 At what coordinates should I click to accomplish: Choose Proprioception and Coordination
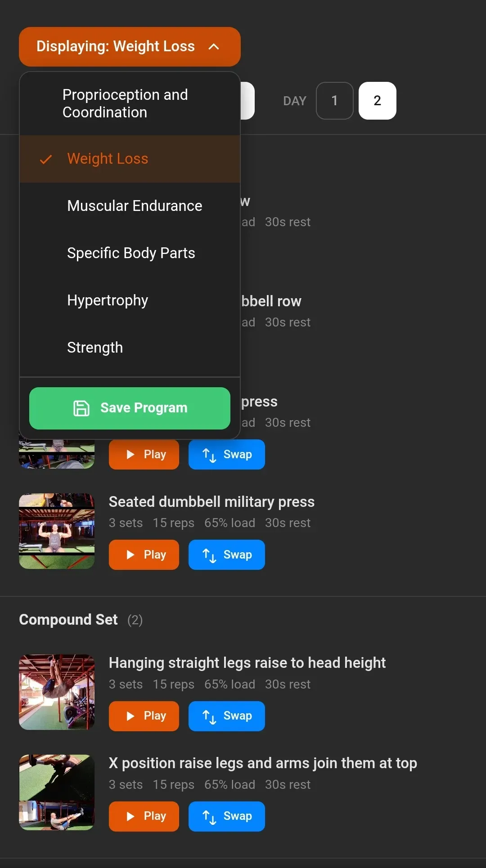click(x=126, y=103)
